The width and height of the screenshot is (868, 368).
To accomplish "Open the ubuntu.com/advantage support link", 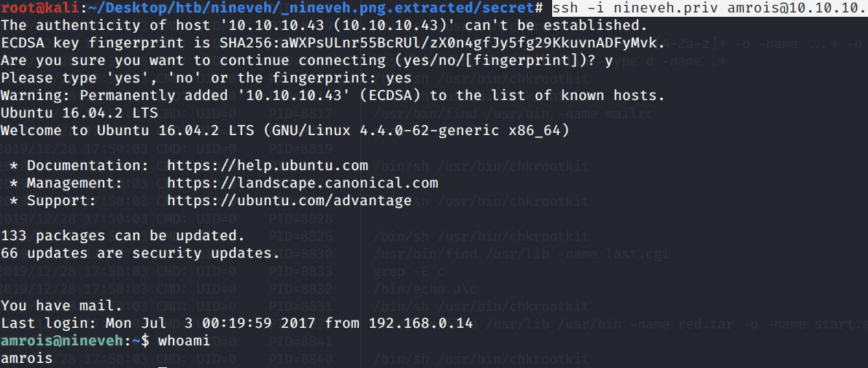I will pyautogui.click(x=289, y=201).
